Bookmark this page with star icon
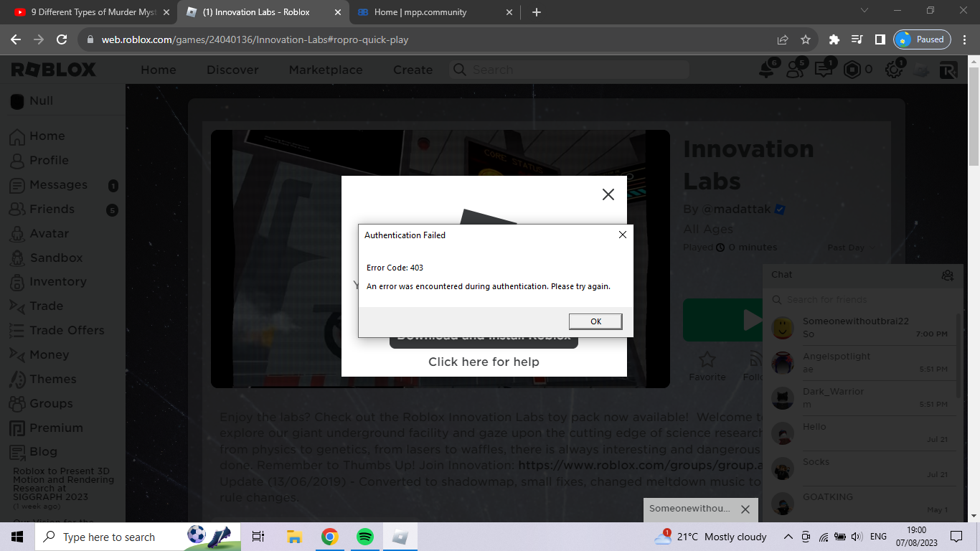This screenshot has width=980, height=551. [x=806, y=39]
